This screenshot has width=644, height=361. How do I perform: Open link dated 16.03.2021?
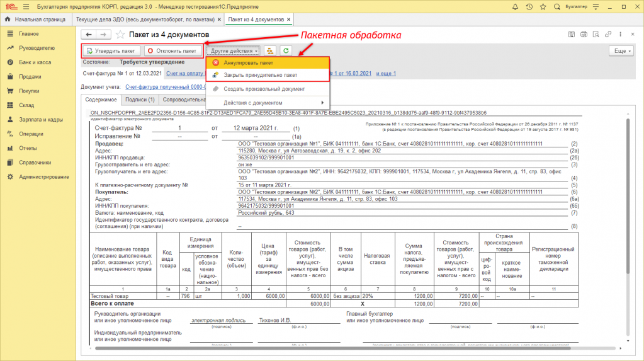pyautogui.click(x=350, y=73)
